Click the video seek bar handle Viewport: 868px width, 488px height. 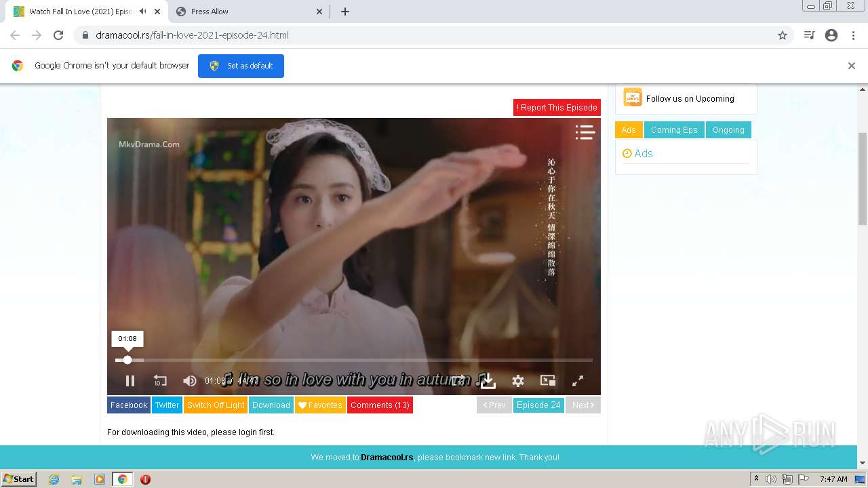click(127, 360)
